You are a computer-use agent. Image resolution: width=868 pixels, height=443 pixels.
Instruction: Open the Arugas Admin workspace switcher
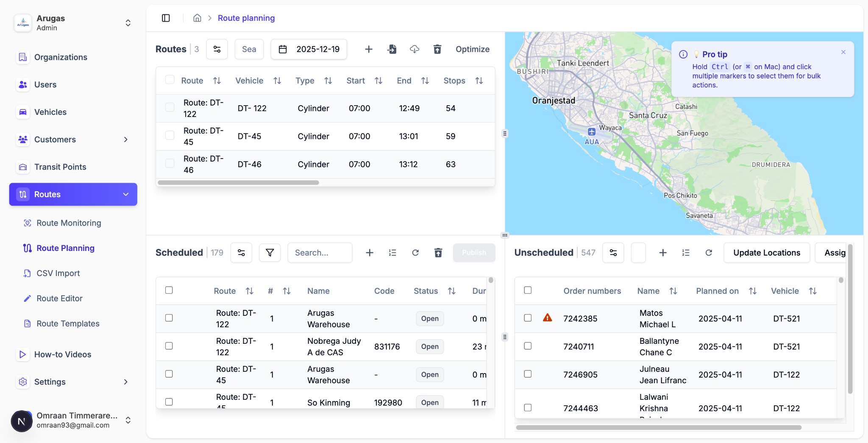(128, 23)
